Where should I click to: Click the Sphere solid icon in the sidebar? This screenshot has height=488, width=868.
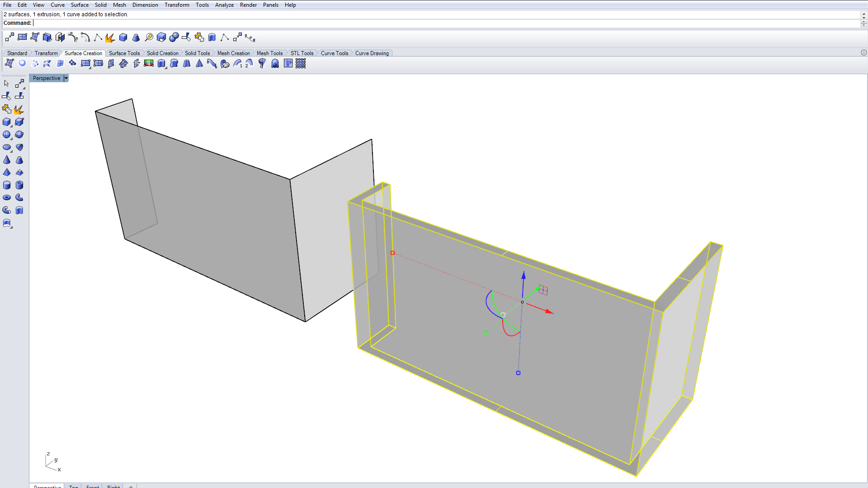(7, 135)
